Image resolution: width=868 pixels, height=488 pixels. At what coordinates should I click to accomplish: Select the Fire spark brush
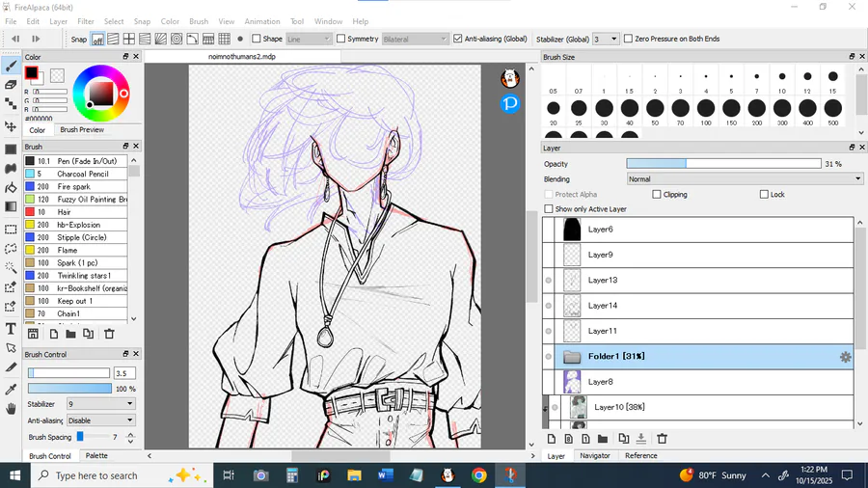coord(76,186)
